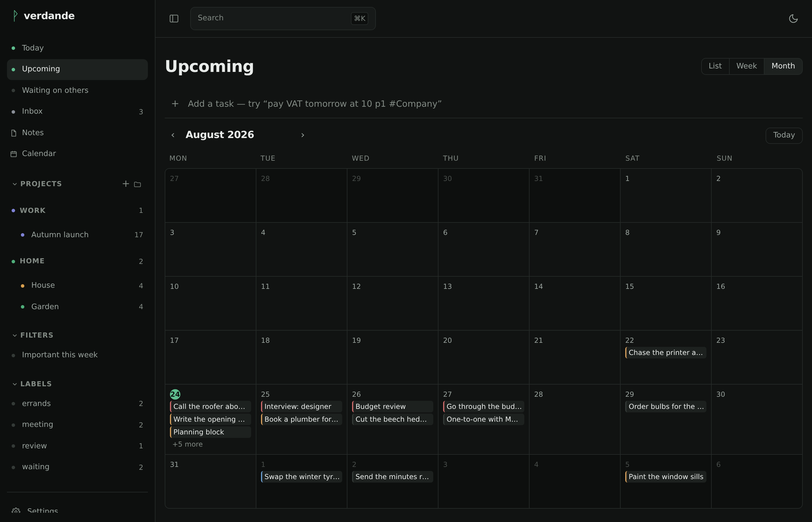Open Cut the beech hedge task
This screenshot has height=522, width=812.
point(392,419)
